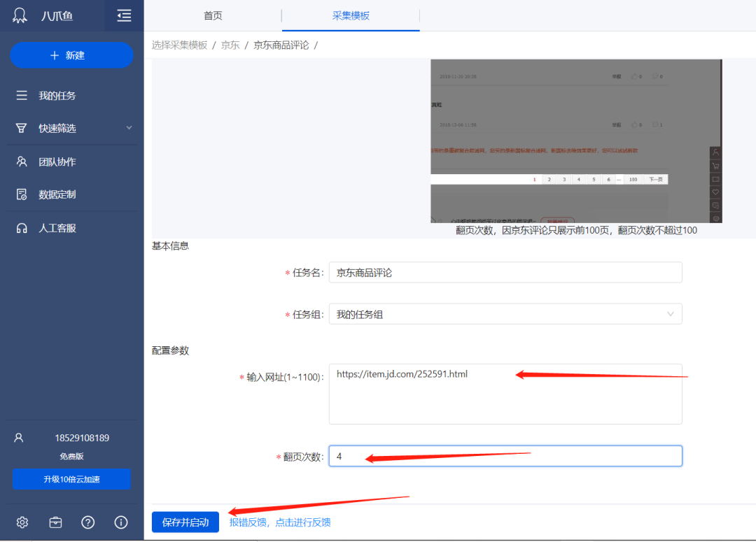Click 升级10倍云加速 upgrade button
The width and height of the screenshot is (756, 542).
tap(72, 479)
